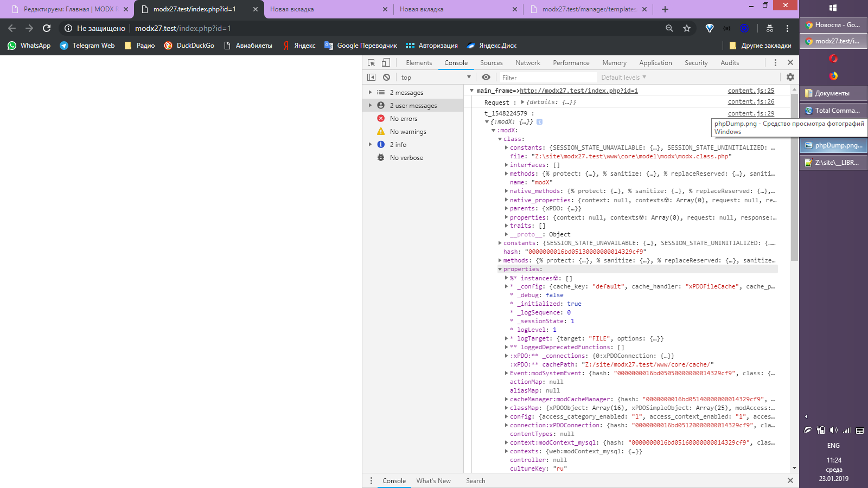Close the bottom drawer
Image resolution: width=868 pixels, height=488 pixels.
point(790,480)
